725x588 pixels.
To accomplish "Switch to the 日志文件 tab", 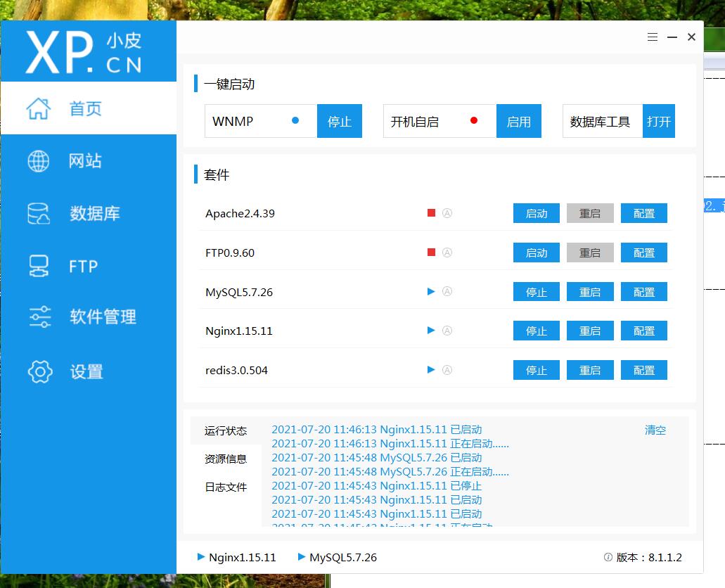I will tap(226, 487).
